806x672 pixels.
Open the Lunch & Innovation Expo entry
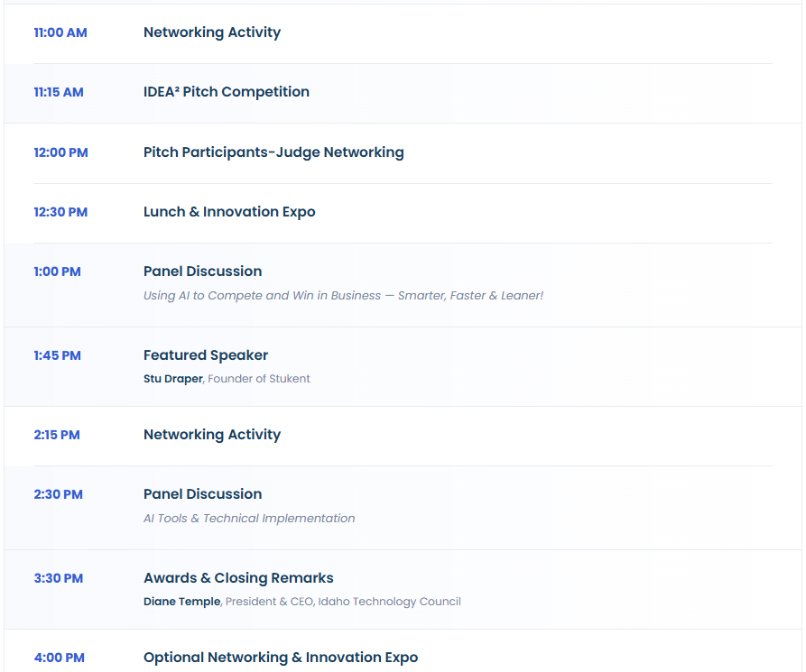click(x=229, y=212)
